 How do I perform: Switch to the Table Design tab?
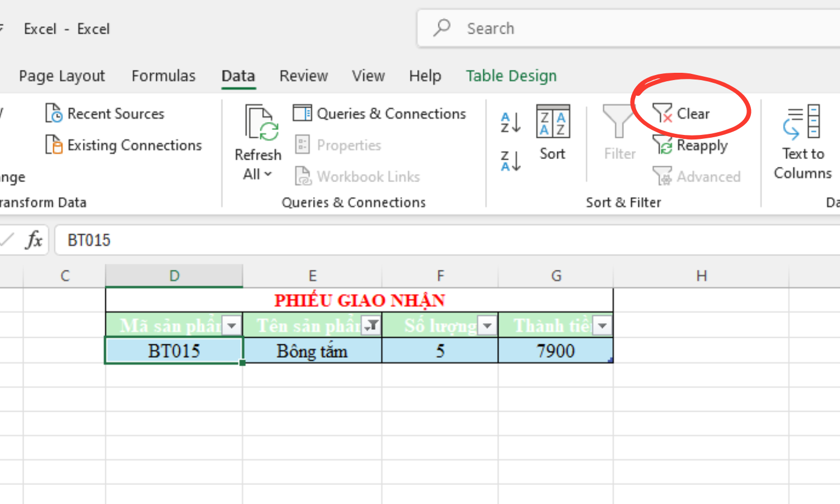coord(511,76)
